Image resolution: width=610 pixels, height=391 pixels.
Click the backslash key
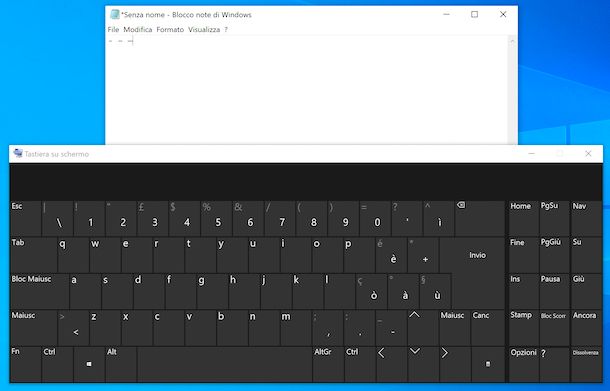click(x=57, y=218)
